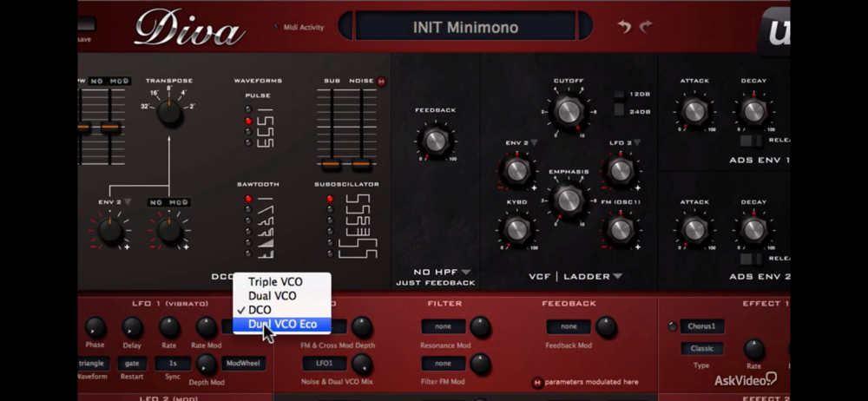Go to next preset with right bracket
The height and width of the screenshot is (401, 868).
[x=585, y=26]
